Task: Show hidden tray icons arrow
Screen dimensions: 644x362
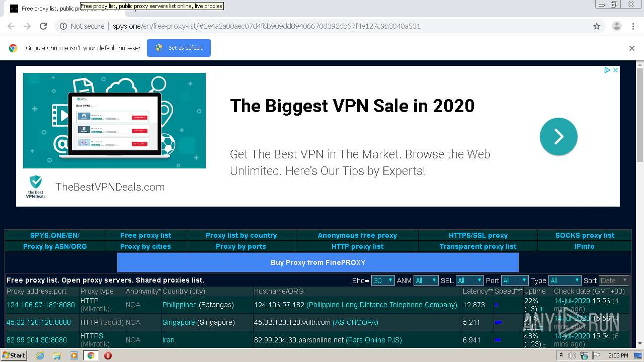Action: [x=561, y=355]
